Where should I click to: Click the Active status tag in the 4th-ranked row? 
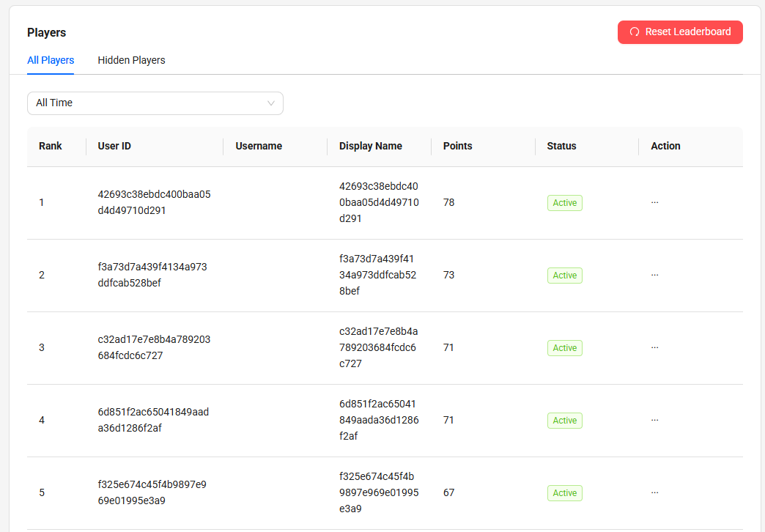pos(565,421)
